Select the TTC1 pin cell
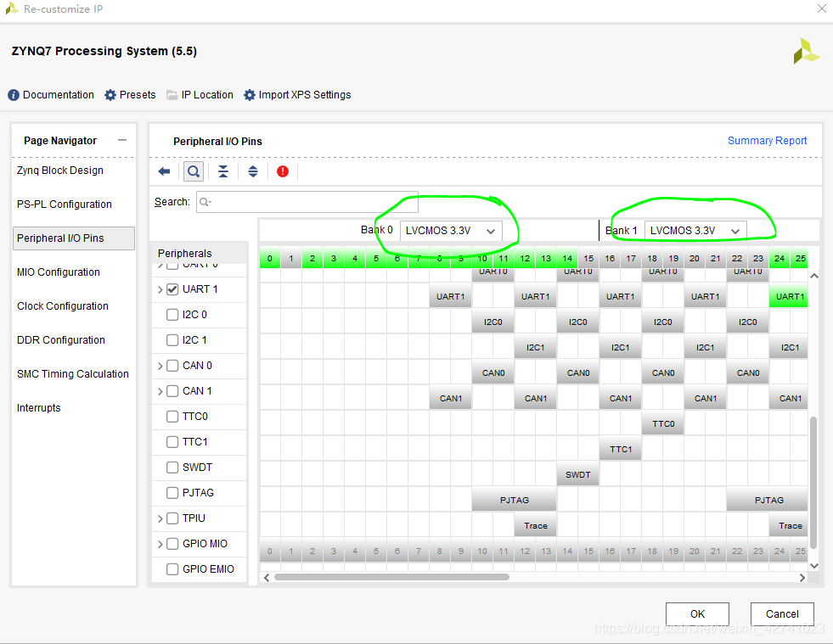The width and height of the screenshot is (833, 644). point(621,449)
